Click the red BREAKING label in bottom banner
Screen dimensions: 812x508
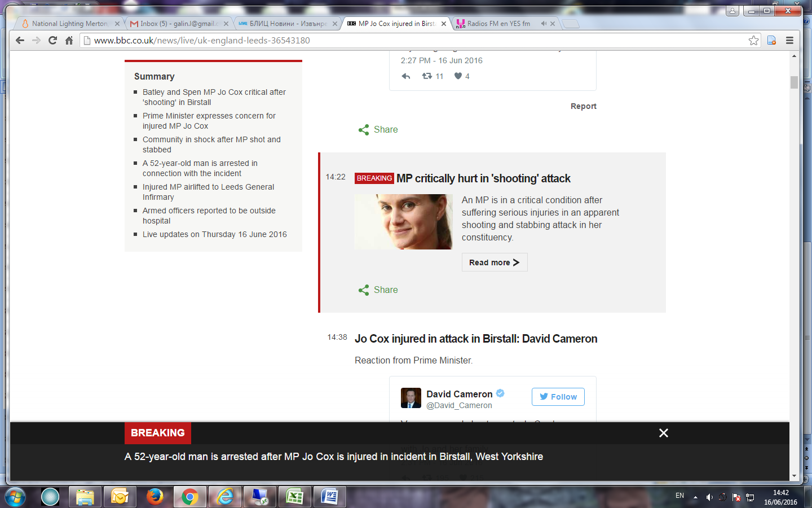coord(158,433)
